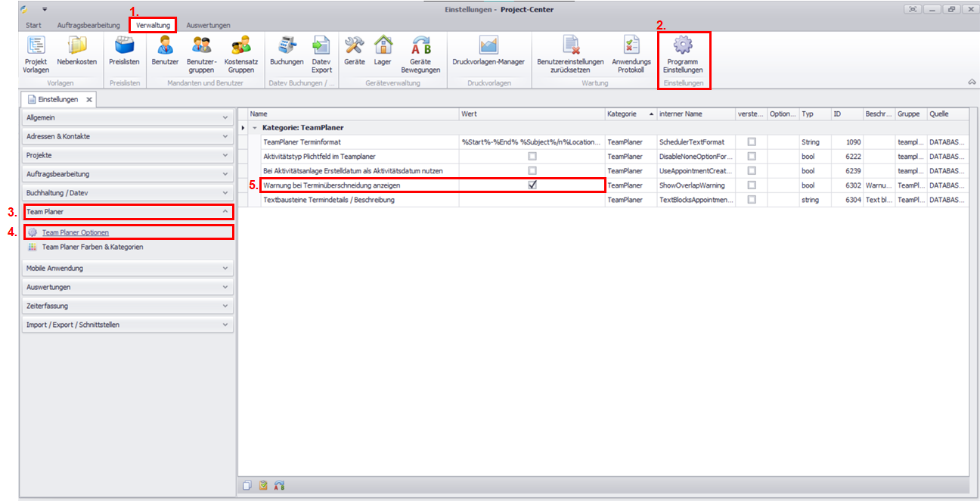Open Benutzergruppen user groups icon
980x501 pixels.
[x=201, y=54]
